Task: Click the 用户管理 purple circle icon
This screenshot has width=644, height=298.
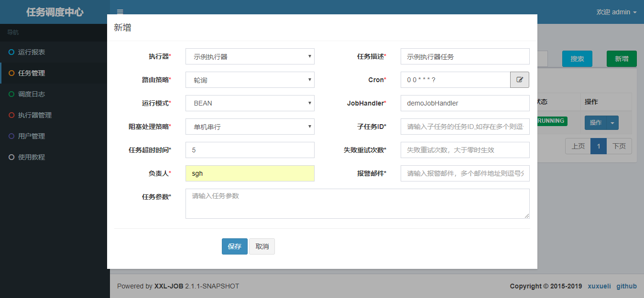Action: pyautogui.click(x=11, y=136)
